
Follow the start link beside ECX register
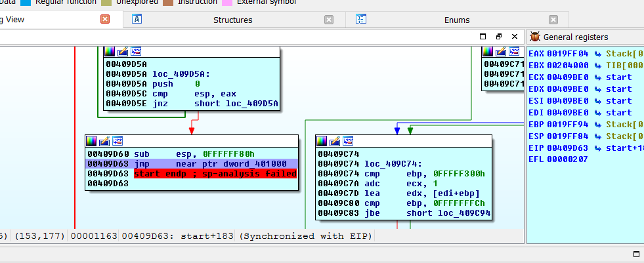618,77
